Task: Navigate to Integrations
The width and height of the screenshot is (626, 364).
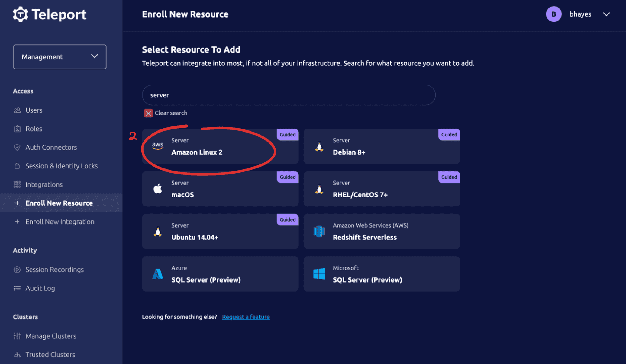Action: (x=44, y=184)
